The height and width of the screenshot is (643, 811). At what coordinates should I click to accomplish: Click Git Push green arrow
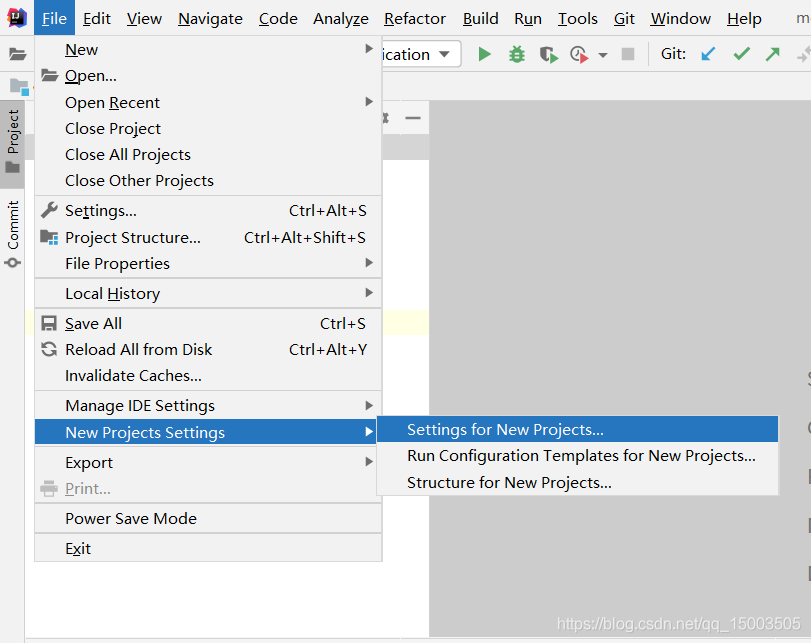coord(772,54)
